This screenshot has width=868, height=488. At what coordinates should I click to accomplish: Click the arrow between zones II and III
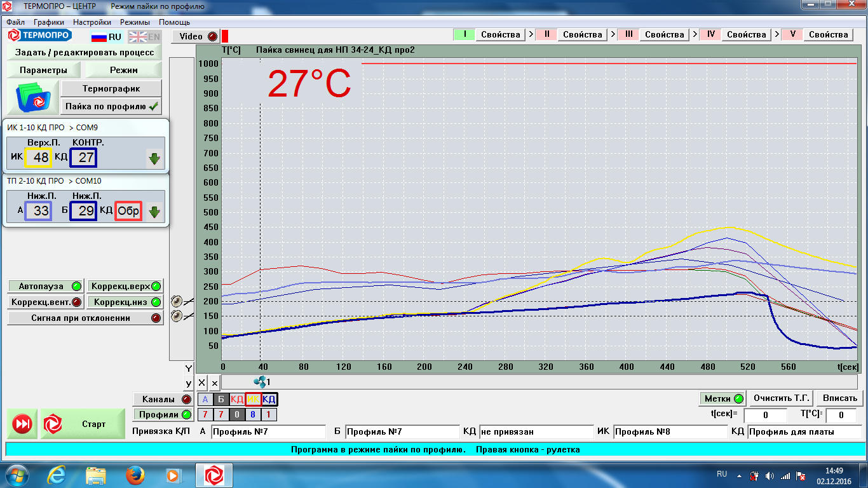click(x=613, y=34)
